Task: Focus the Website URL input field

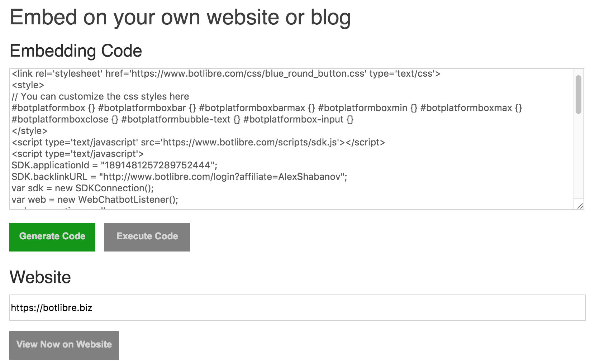Action: [297, 308]
